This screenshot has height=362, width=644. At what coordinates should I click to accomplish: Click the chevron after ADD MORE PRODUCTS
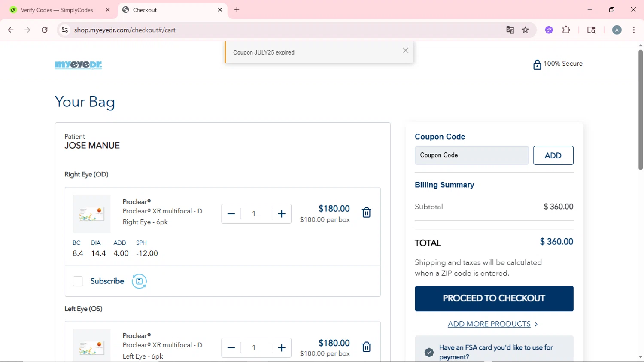point(536,325)
